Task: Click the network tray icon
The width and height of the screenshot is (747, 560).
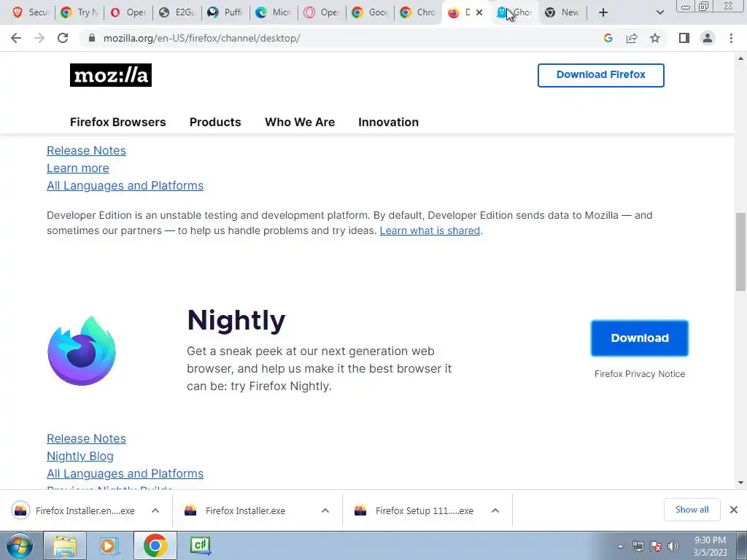Action: click(638, 546)
